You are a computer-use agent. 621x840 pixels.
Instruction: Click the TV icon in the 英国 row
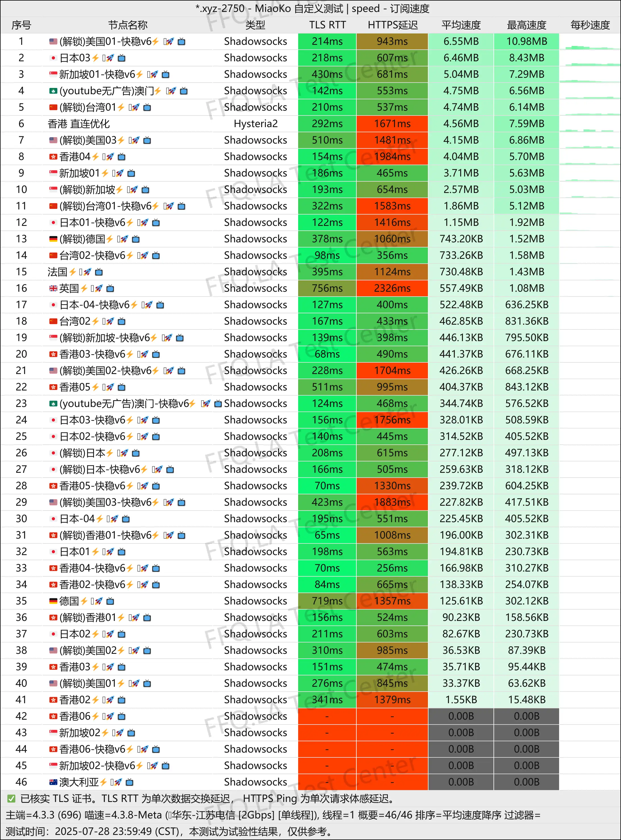click(110, 289)
